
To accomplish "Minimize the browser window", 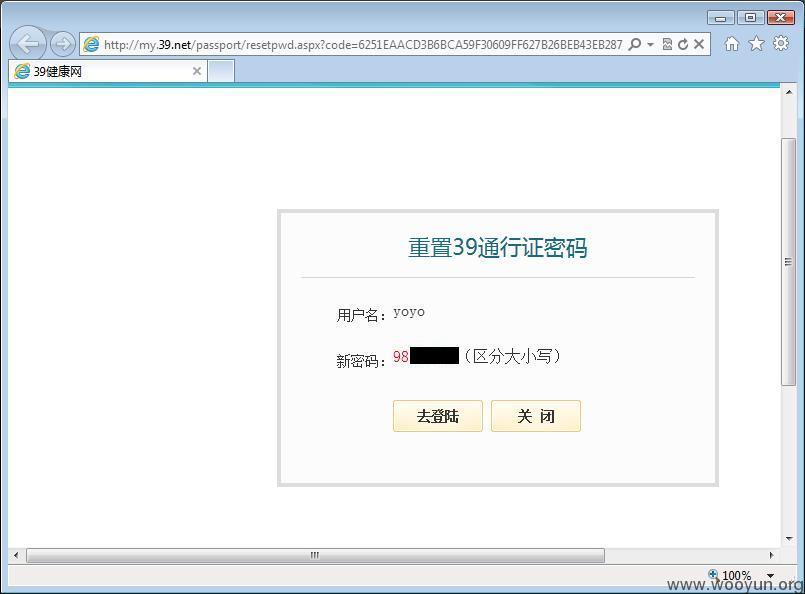I will [720, 18].
